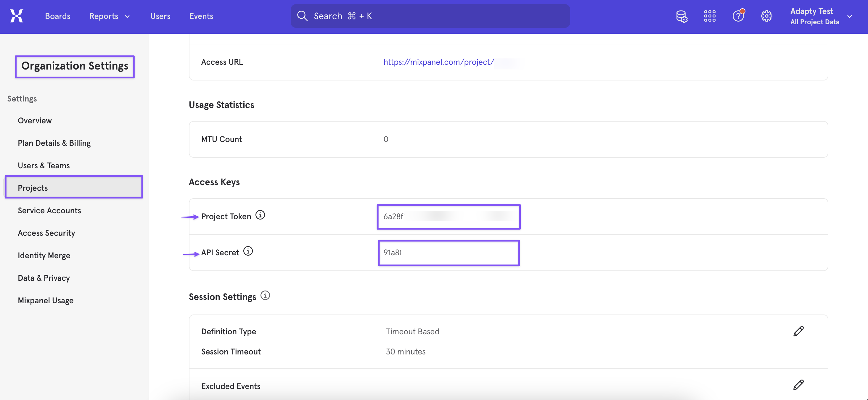Open the Boards menu item

(x=58, y=16)
